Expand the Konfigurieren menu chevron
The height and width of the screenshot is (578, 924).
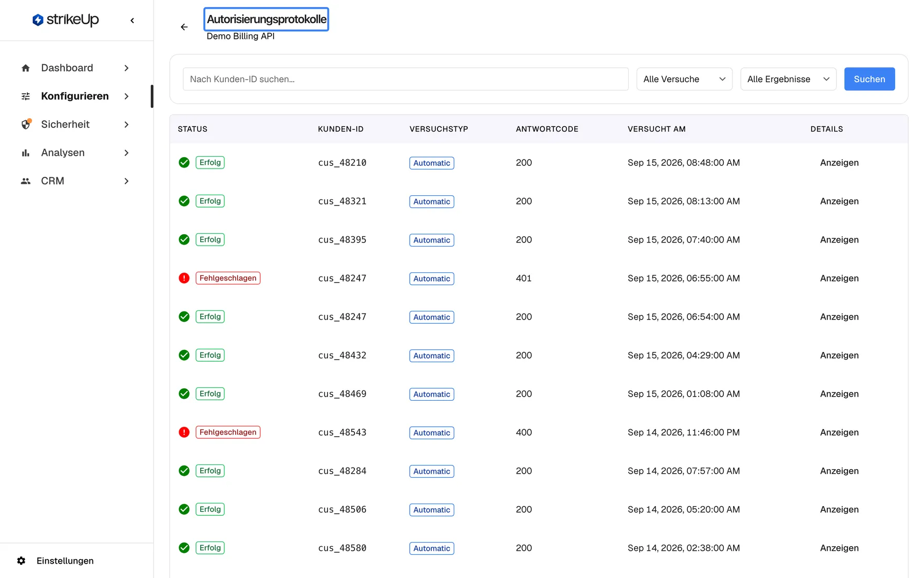(x=126, y=96)
